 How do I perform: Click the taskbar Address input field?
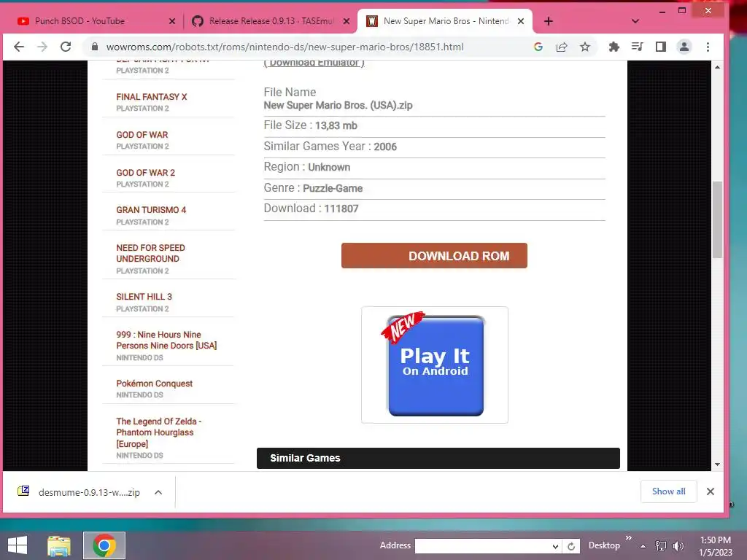(483, 546)
